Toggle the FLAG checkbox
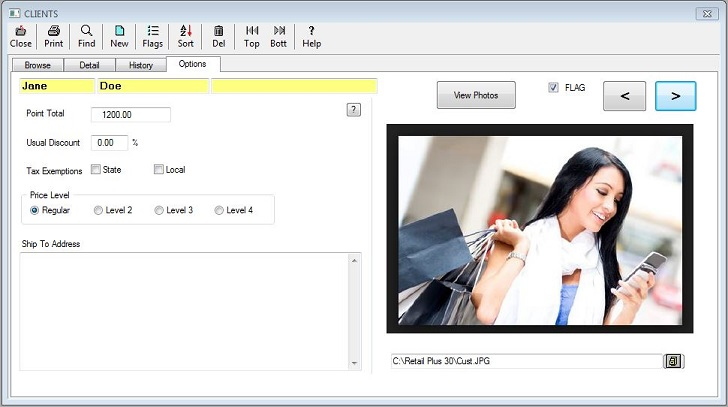The image size is (728, 407). [x=553, y=88]
